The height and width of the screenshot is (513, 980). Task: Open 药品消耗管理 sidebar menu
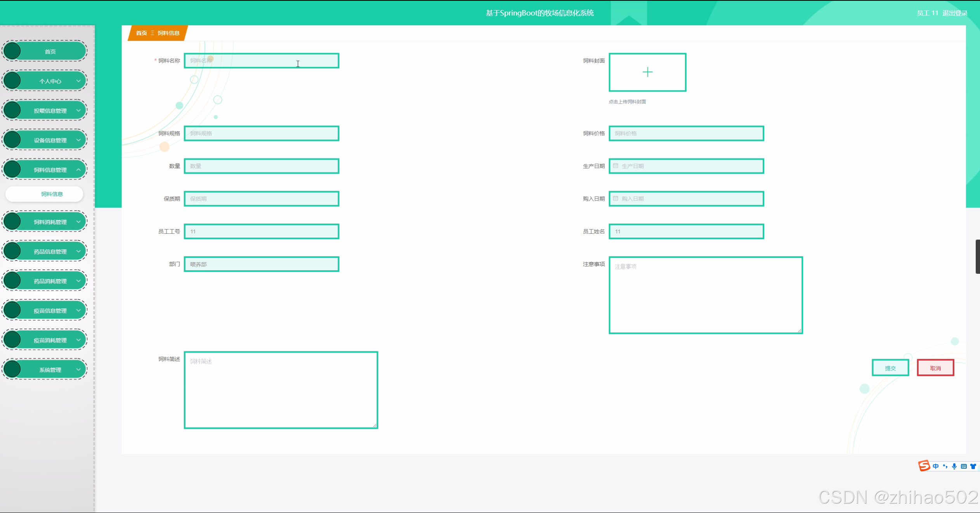tap(45, 281)
